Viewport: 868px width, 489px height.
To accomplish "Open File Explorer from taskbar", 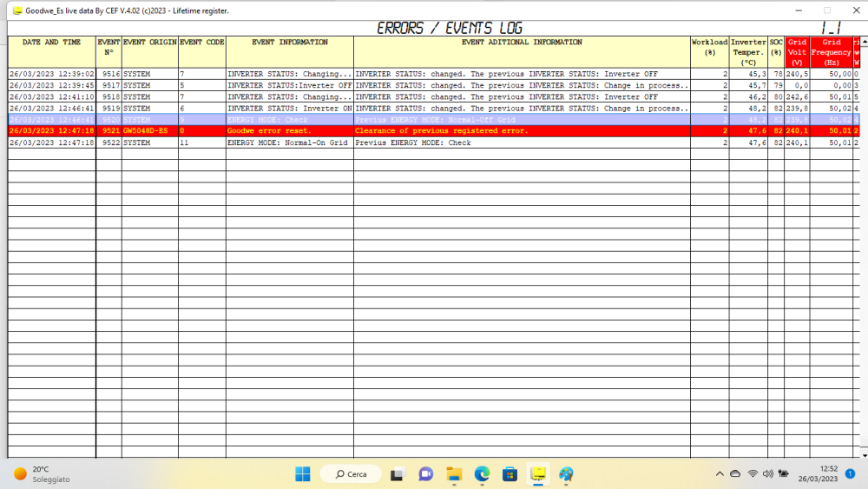I will click(454, 474).
